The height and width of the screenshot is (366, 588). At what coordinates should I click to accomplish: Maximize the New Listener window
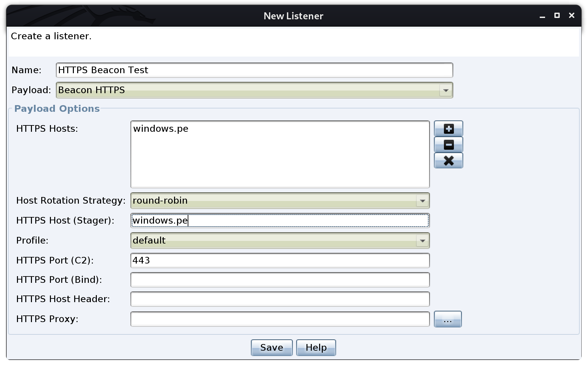[x=557, y=15]
